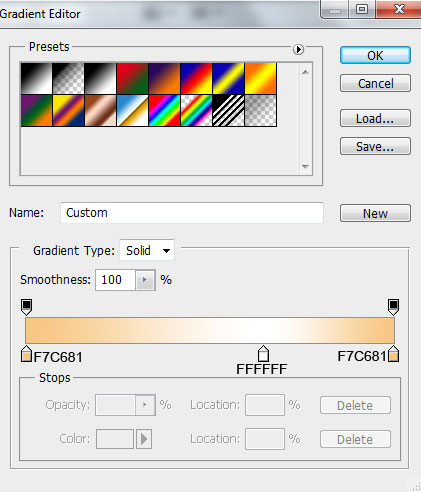The height and width of the screenshot is (492, 421).
Task: Select the right F7C681 color stop
Action: click(x=393, y=354)
